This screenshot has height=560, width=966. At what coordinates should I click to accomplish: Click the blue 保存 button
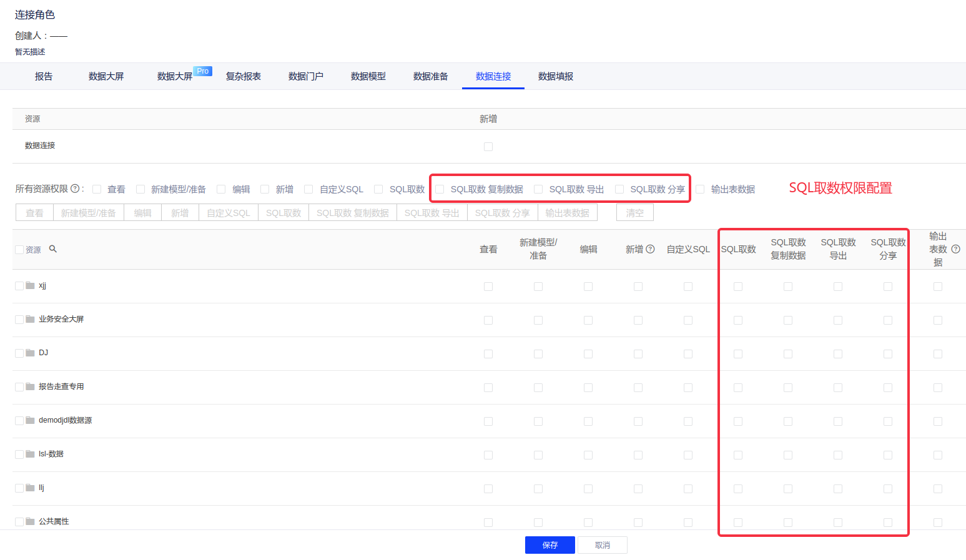coord(550,545)
